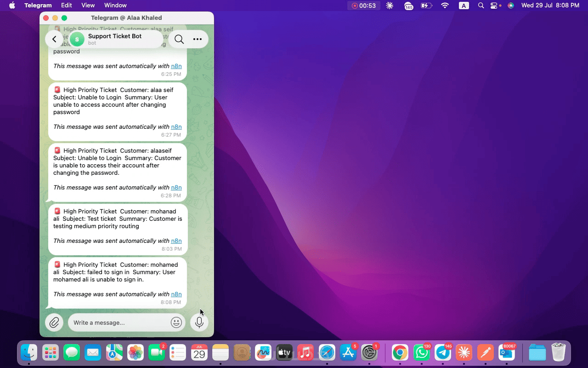
Task: Click the microphone voice message button
Action: click(199, 322)
